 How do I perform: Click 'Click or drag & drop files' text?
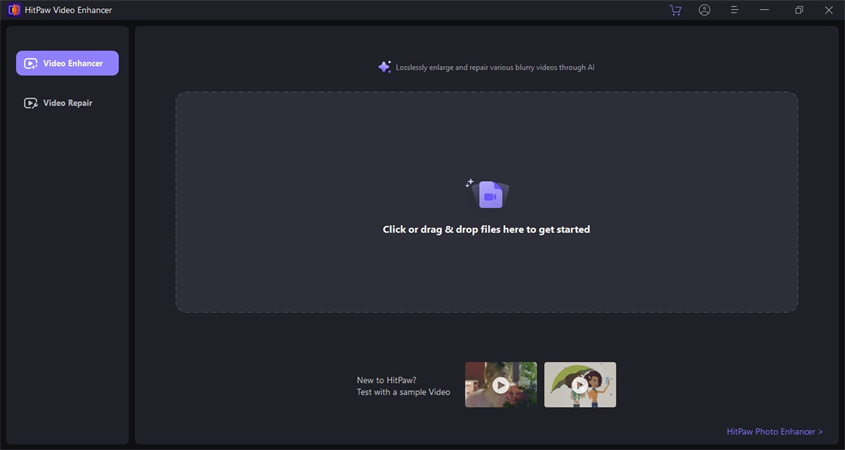[x=486, y=230]
